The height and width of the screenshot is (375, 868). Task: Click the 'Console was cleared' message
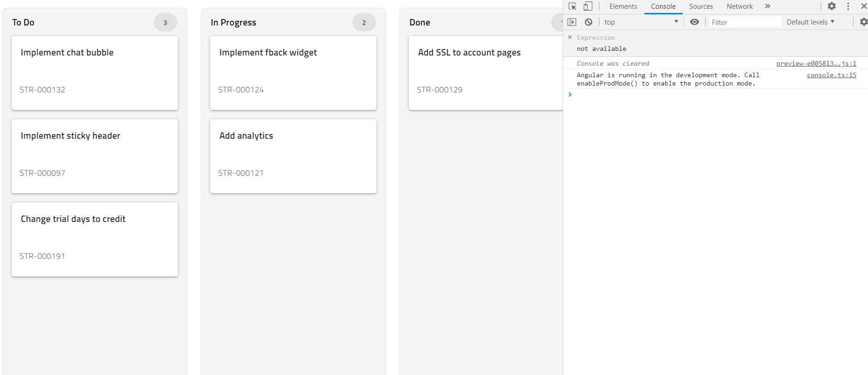(613, 63)
